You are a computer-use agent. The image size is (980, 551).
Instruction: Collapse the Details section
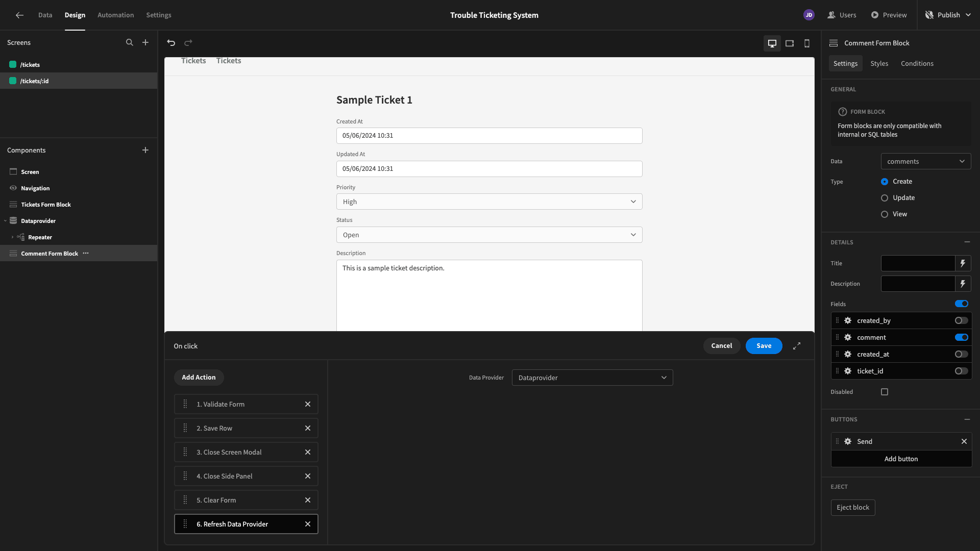pos(967,242)
